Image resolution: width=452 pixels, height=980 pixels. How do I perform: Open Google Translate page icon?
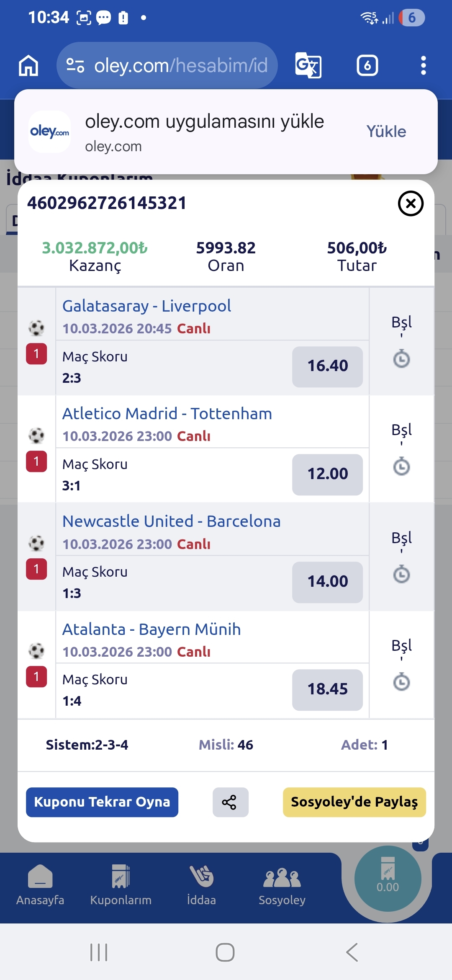click(x=308, y=66)
